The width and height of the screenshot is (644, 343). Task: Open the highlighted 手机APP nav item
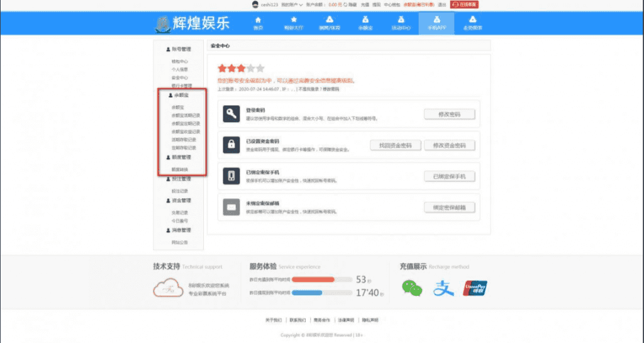436,23
